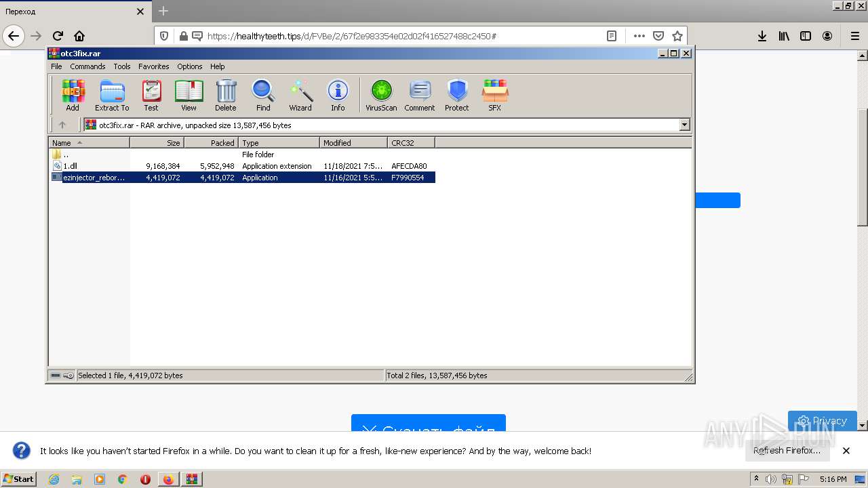The width and height of the screenshot is (868, 488).
Task: Click the Скачать файл download button
Action: (429, 424)
